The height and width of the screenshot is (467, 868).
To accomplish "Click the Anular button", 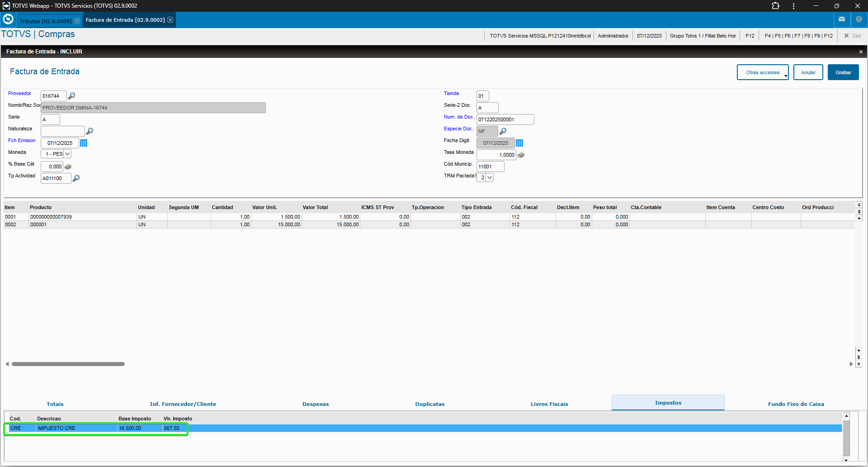I will (x=808, y=72).
